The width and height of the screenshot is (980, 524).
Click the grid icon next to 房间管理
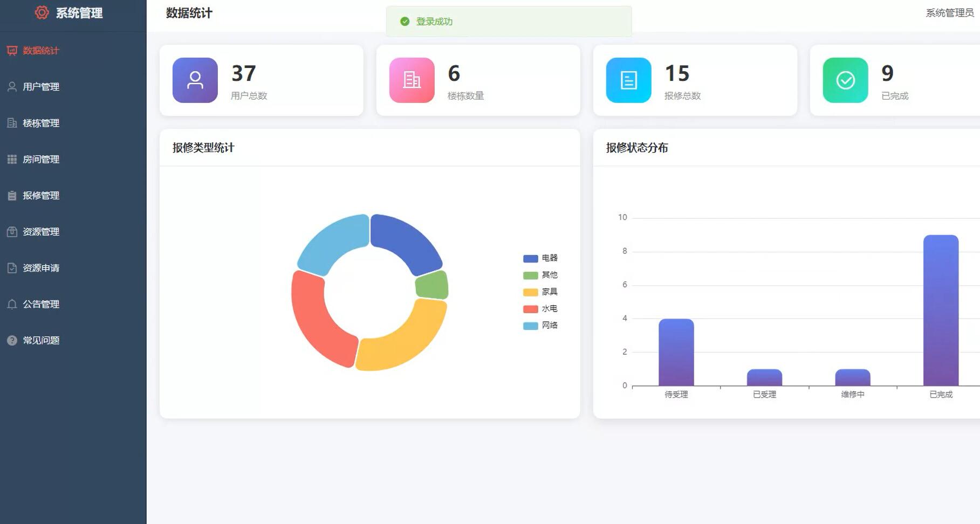(12, 159)
